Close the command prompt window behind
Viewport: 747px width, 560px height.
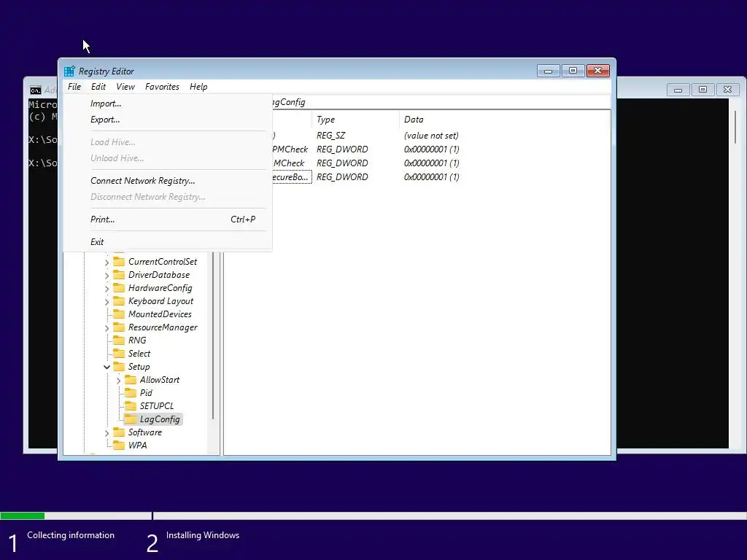(727, 90)
